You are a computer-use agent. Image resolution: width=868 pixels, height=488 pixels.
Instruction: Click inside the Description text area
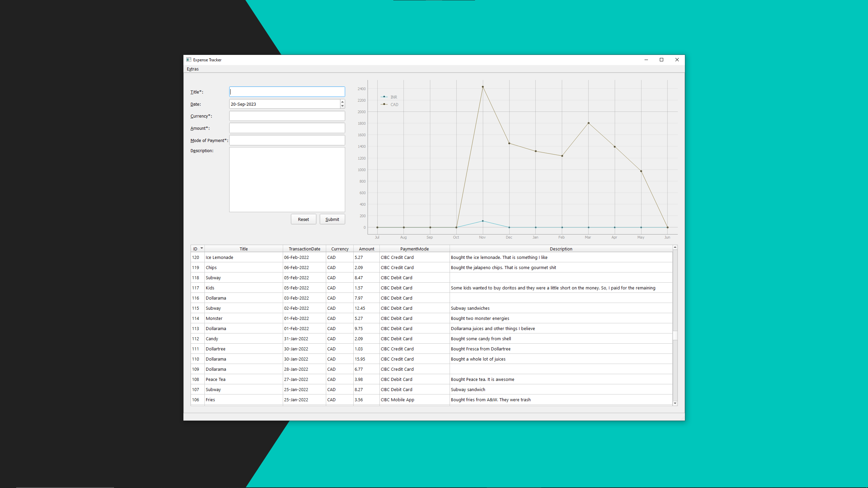pos(287,180)
